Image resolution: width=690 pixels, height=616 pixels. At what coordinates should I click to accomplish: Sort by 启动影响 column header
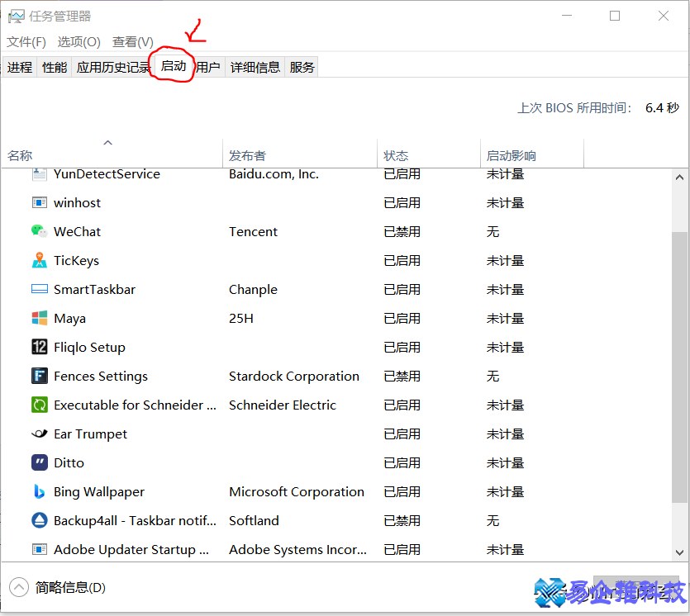tap(512, 156)
